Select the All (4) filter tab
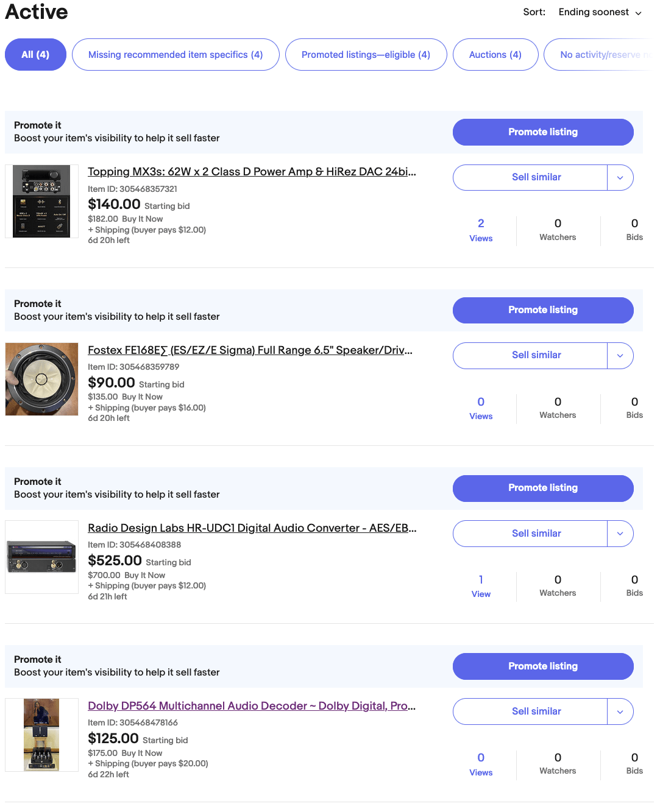The width and height of the screenshot is (660, 812). (x=35, y=55)
